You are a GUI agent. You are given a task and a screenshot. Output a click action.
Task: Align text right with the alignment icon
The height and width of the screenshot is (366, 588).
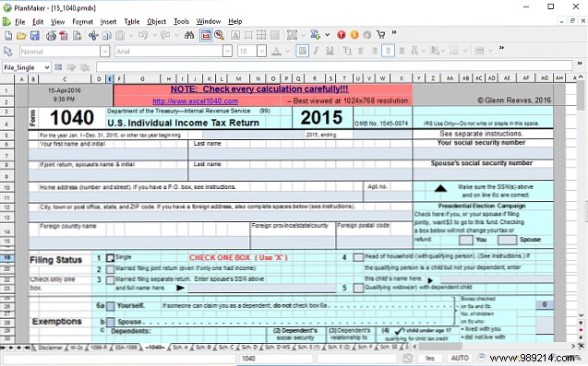point(374,51)
